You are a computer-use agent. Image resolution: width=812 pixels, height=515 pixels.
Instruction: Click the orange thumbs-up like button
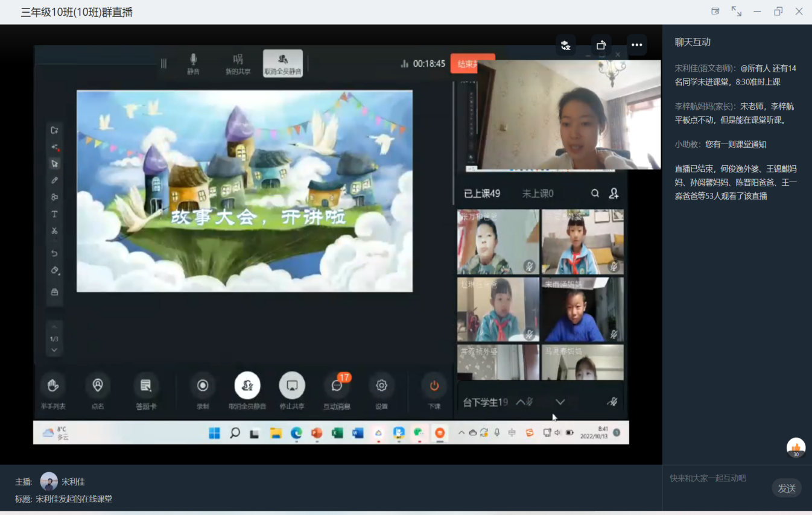tap(796, 447)
